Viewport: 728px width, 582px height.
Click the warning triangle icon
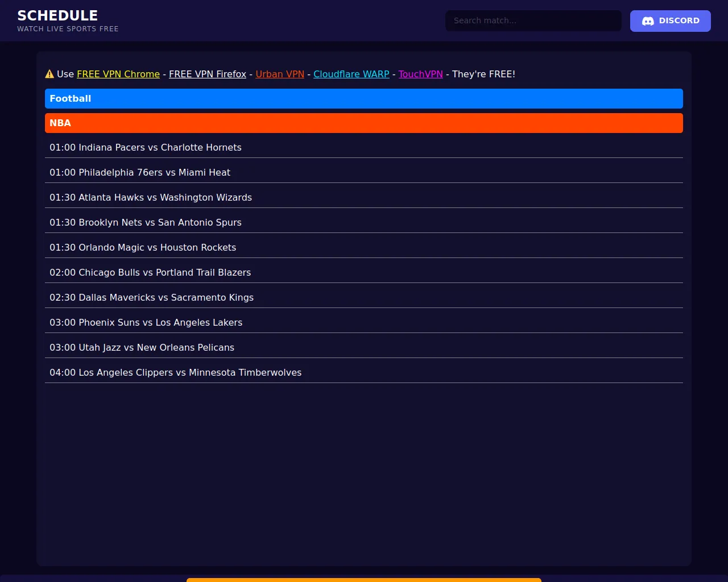pos(49,74)
